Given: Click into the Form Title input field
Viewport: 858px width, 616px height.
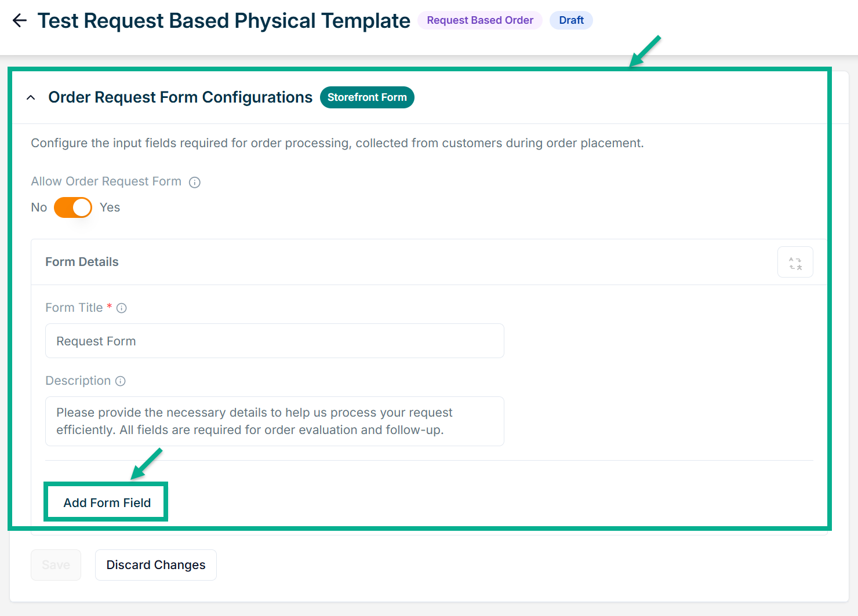Looking at the screenshot, I should coord(274,341).
